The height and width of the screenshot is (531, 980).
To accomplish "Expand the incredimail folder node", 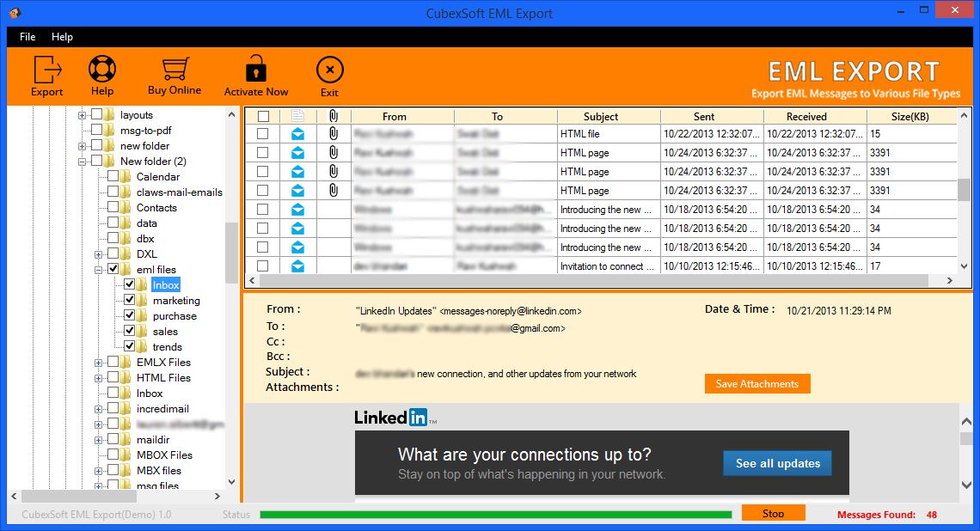I will 98,410.
